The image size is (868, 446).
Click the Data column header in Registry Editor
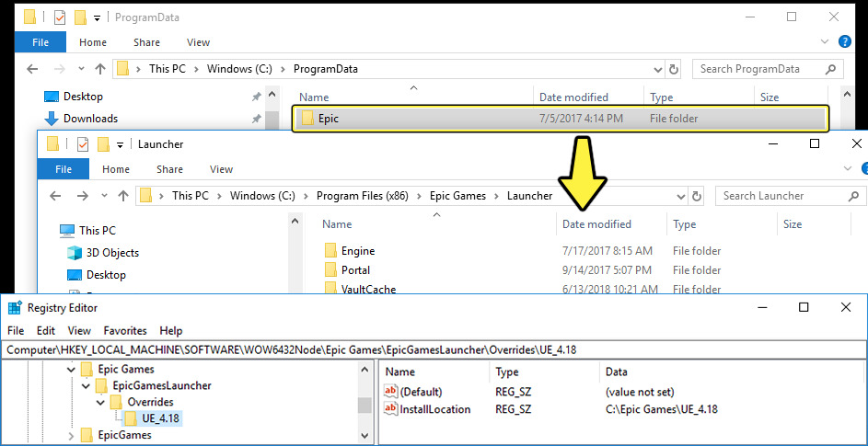[x=616, y=372]
